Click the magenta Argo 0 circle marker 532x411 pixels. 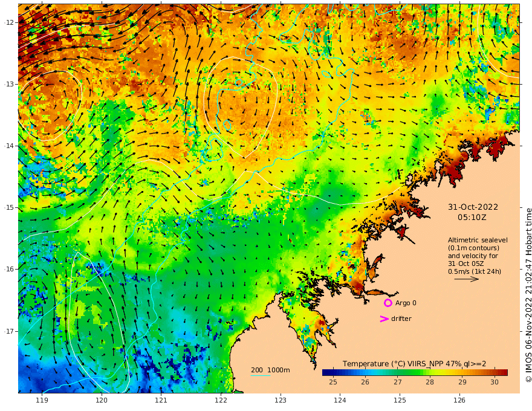[x=388, y=303]
